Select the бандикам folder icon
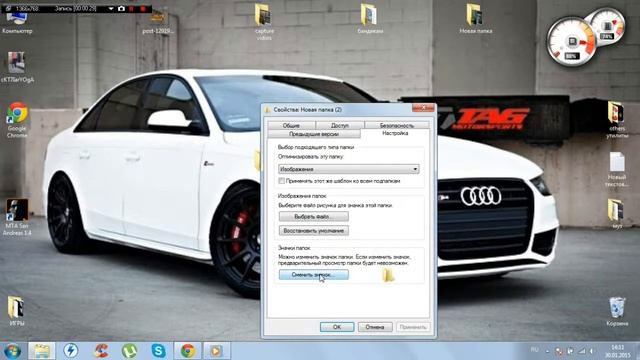The height and width of the screenshot is (360, 640). [x=369, y=19]
